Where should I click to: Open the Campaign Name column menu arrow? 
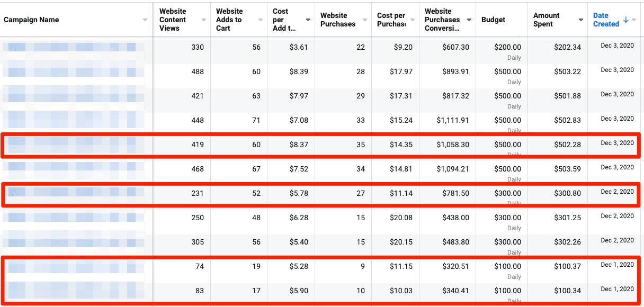(x=145, y=20)
